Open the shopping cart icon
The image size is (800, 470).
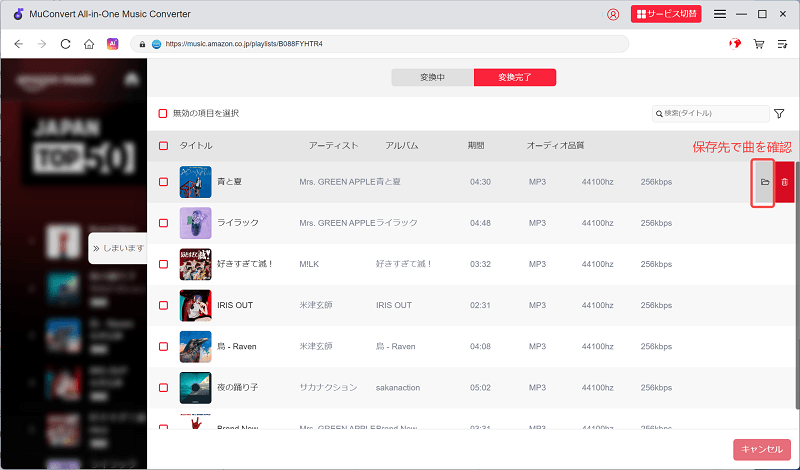pyautogui.click(x=759, y=44)
